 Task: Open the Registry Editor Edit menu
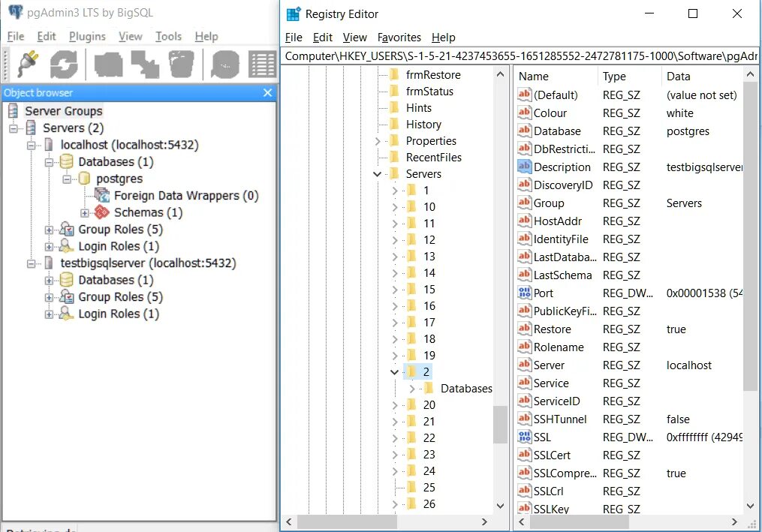322,38
